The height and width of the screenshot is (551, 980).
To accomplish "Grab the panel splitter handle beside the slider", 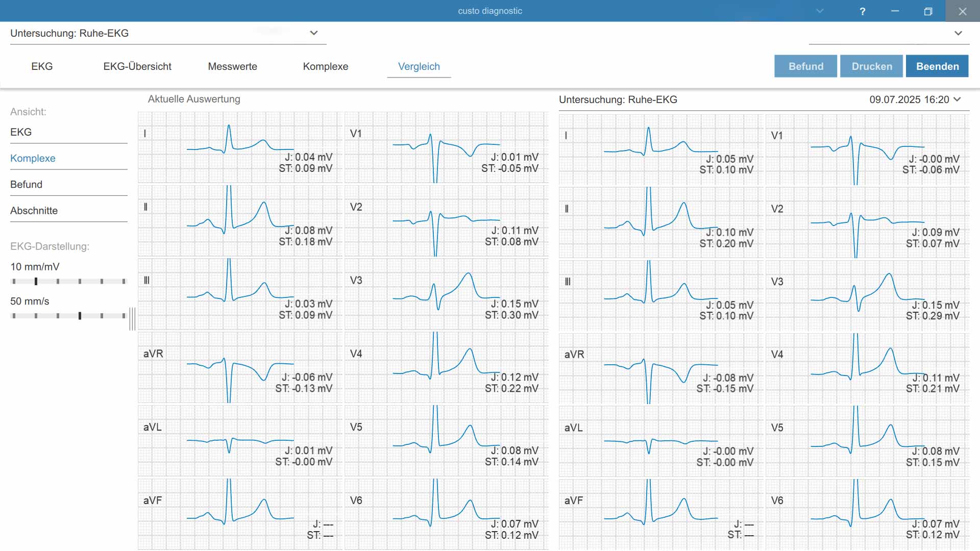I will tap(132, 319).
